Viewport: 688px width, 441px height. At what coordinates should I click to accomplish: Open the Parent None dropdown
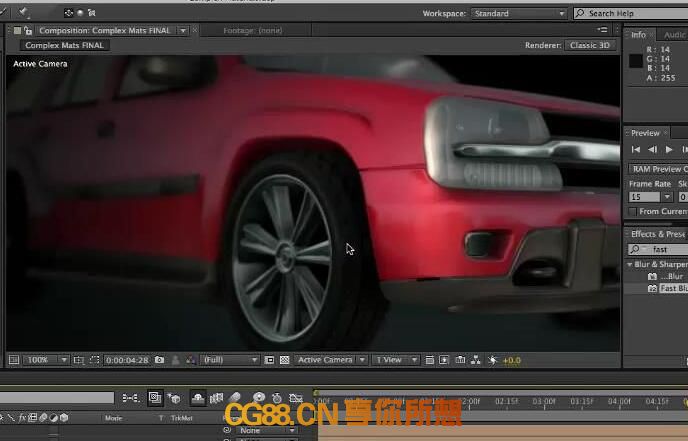(267, 430)
